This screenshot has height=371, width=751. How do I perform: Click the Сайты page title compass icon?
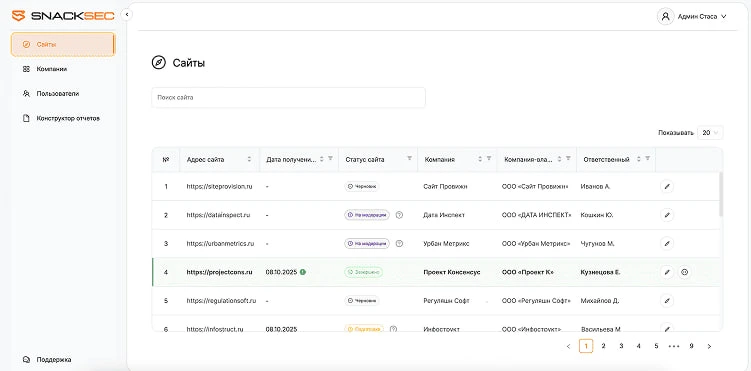point(159,62)
